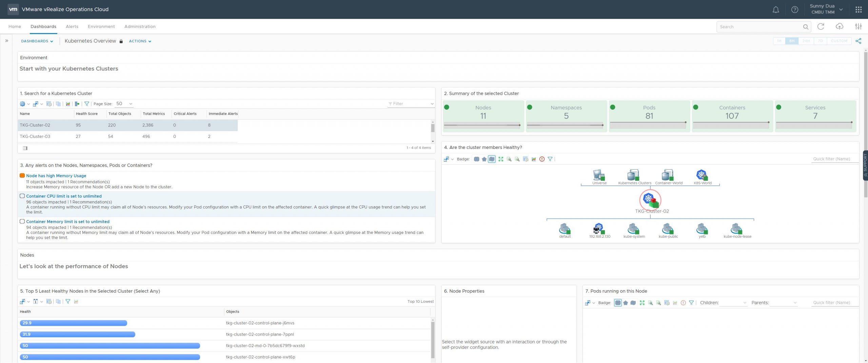Click the column chooser icon below cluster list

tap(25, 148)
